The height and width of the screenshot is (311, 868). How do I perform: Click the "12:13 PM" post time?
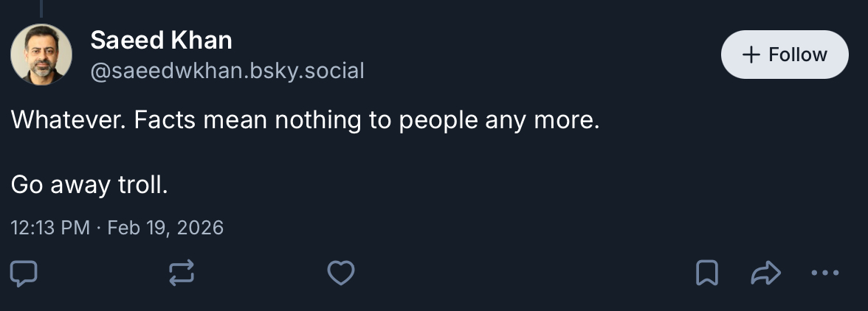click(x=50, y=227)
